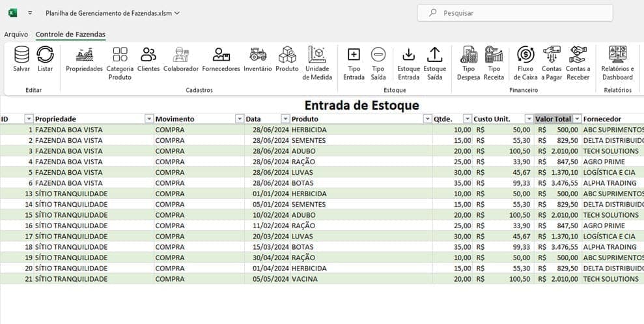Select the RAÇÃO cell in row ID 4
Image resolution: width=644 pixels, height=324 pixels.
[x=361, y=162]
